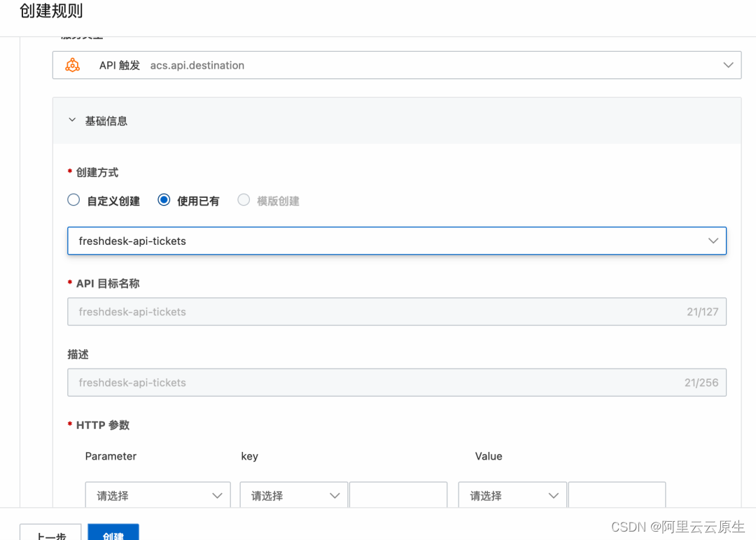The width and height of the screenshot is (756, 540).
Task: Select the 模版创建 radio option
Action: click(x=244, y=200)
